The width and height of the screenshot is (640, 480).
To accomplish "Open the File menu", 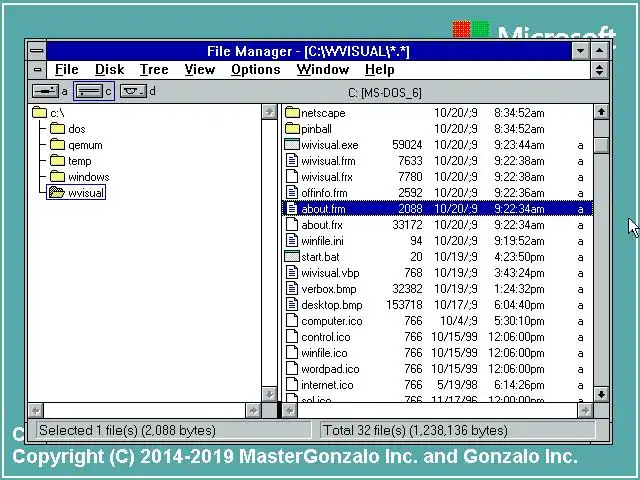I will (67, 69).
